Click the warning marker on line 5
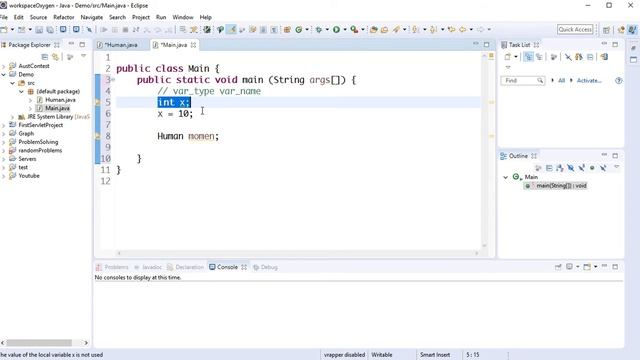Image resolution: width=640 pixels, height=360 pixels. click(98, 102)
